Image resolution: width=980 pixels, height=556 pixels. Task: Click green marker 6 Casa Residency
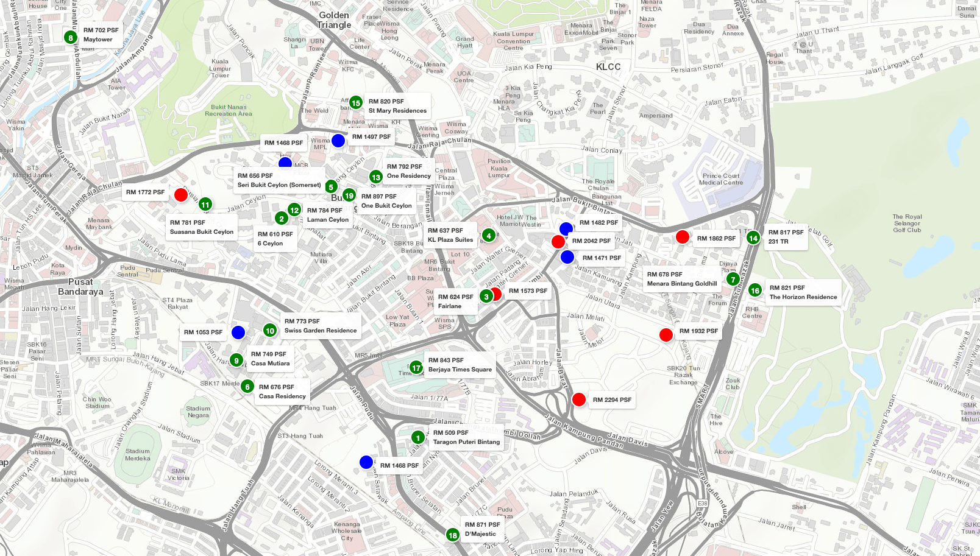point(247,387)
